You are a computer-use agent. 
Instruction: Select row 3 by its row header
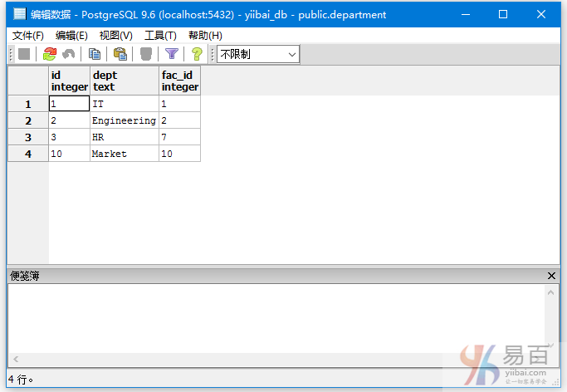coord(28,137)
